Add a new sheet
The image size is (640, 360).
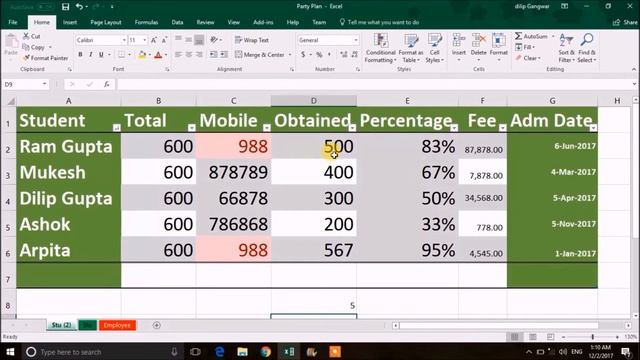click(156, 325)
